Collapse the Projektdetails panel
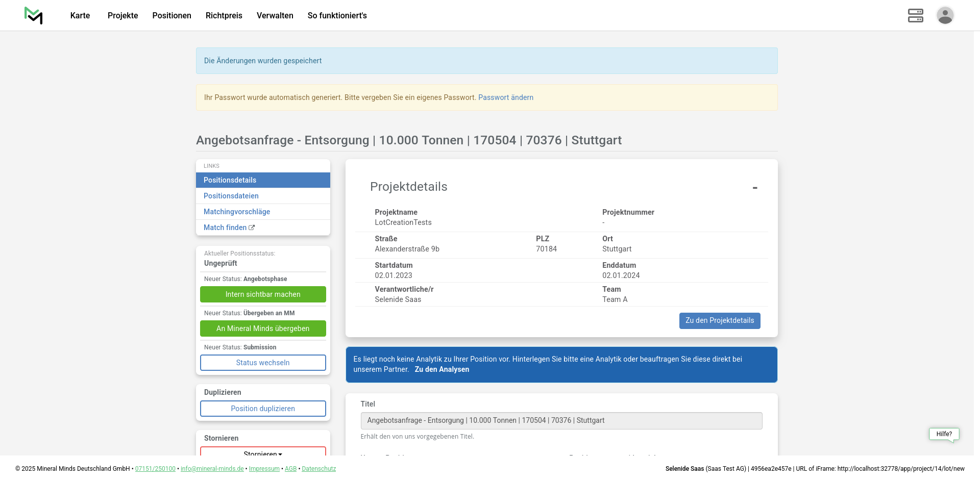 (754, 188)
